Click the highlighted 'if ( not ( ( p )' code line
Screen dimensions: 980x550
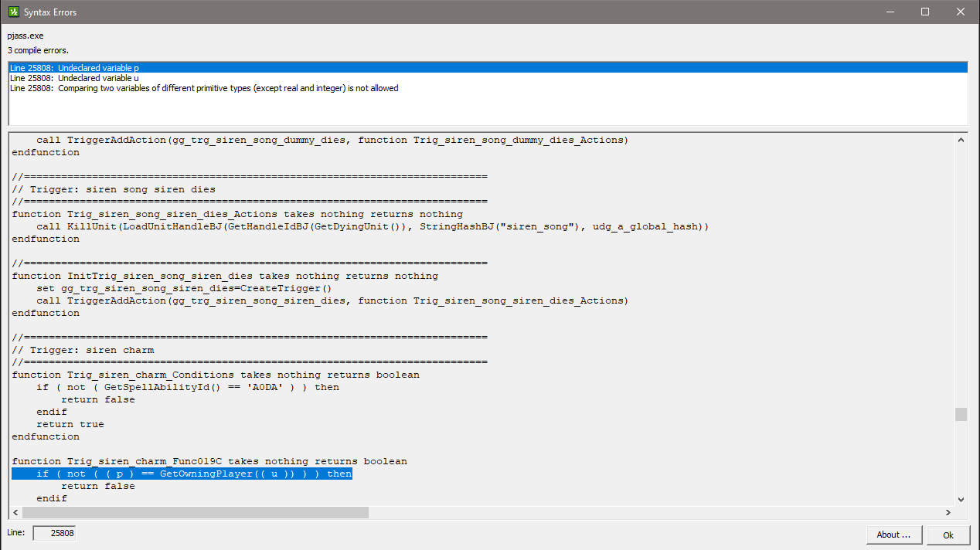click(x=182, y=474)
